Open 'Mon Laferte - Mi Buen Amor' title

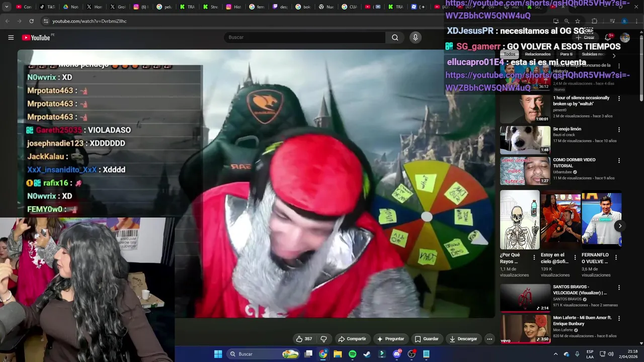[x=582, y=321]
